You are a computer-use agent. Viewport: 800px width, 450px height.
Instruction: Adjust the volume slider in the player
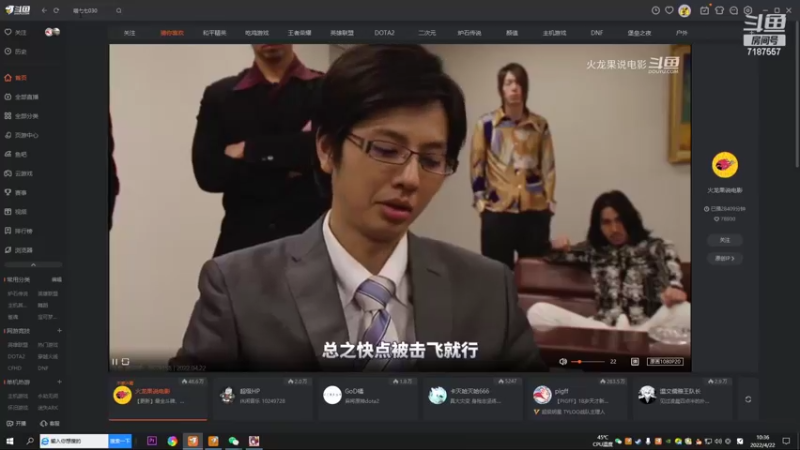(587, 362)
